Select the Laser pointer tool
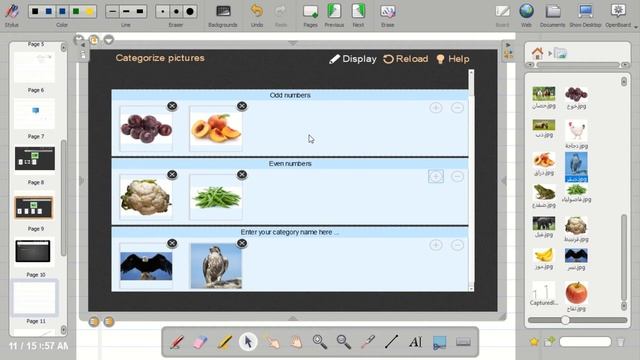The width and height of the screenshot is (640, 360). click(x=368, y=342)
